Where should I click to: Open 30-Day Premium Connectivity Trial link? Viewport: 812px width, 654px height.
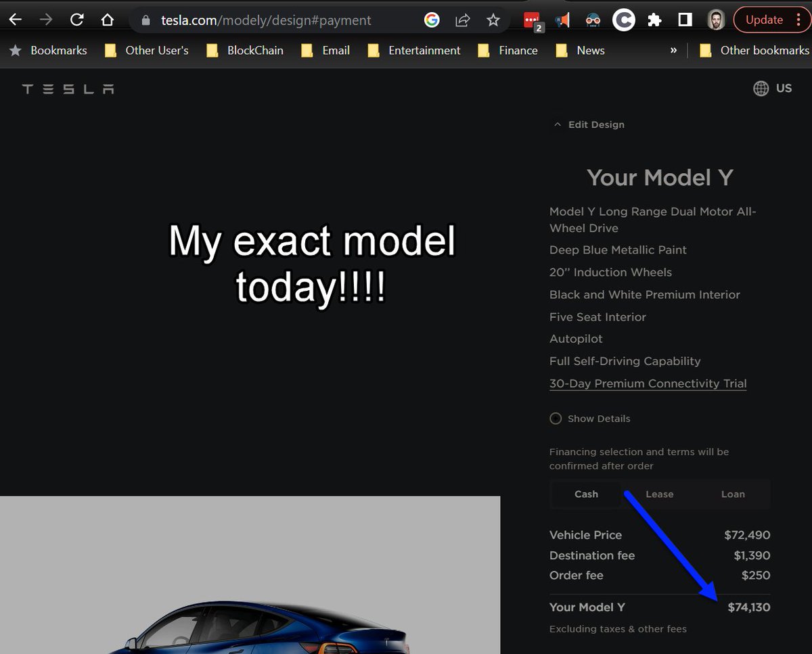pyautogui.click(x=648, y=383)
